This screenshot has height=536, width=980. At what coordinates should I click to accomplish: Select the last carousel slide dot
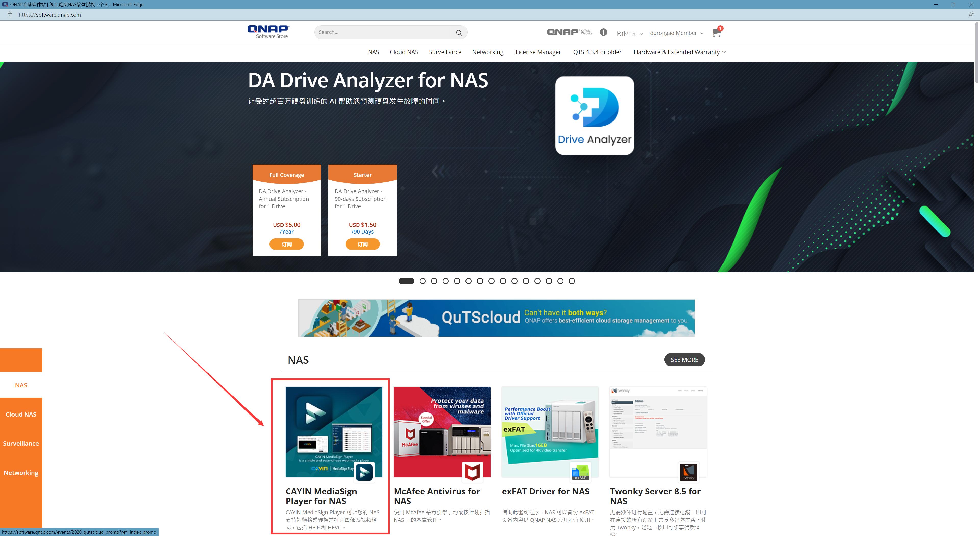coord(572,281)
